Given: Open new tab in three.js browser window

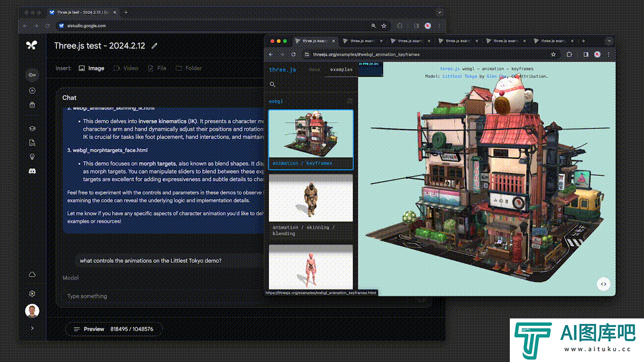Looking at the screenshot, I should 583,41.
